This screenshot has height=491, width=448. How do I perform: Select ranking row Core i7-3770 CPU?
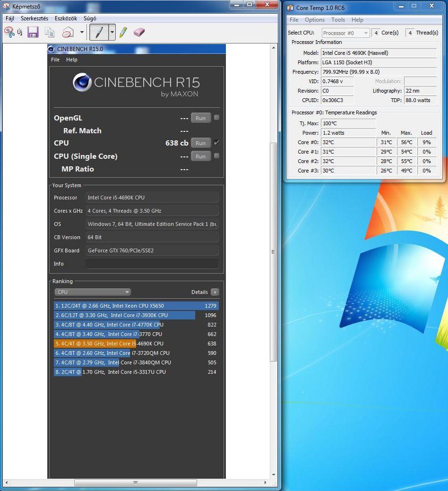click(137, 334)
